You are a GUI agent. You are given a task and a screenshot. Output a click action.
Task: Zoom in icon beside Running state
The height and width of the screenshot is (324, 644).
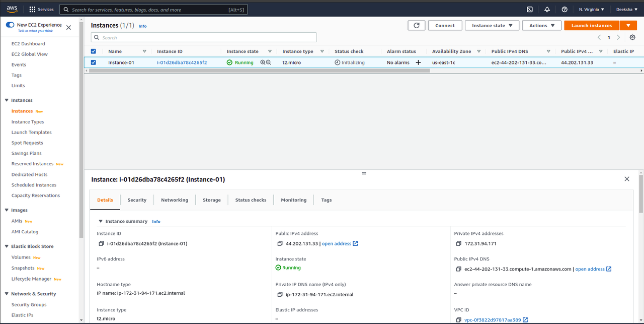click(263, 62)
